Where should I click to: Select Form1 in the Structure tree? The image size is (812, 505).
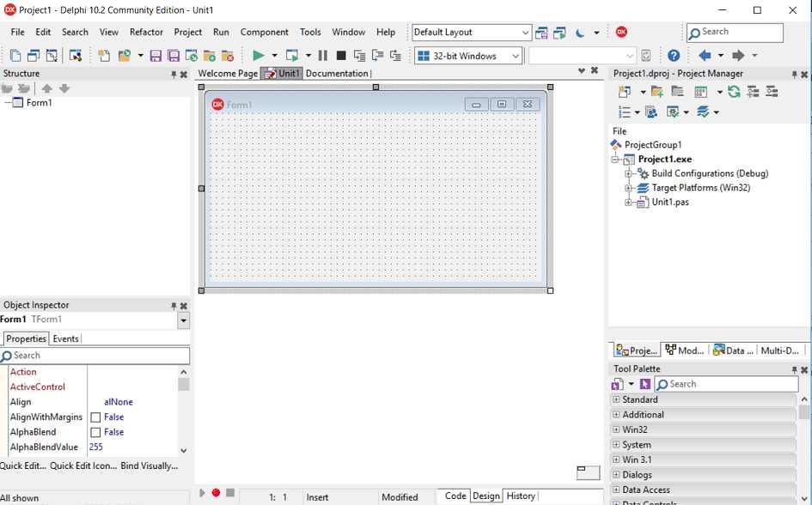pyautogui.click(x=39, y=102)
